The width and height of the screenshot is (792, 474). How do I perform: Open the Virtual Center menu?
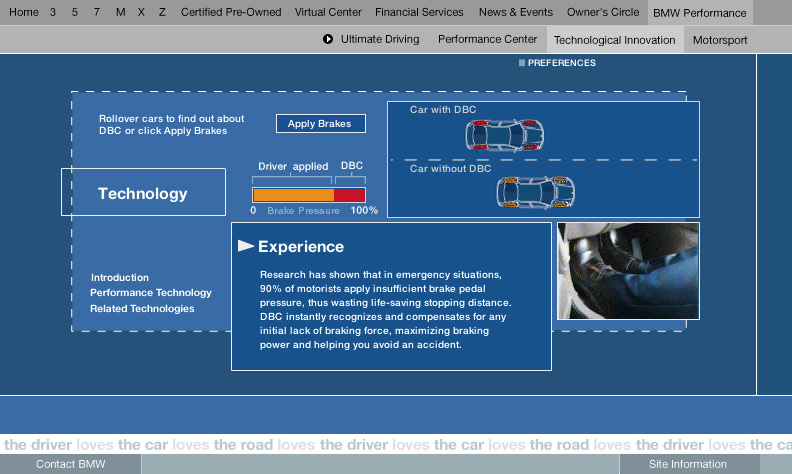[x=328, y=12]
